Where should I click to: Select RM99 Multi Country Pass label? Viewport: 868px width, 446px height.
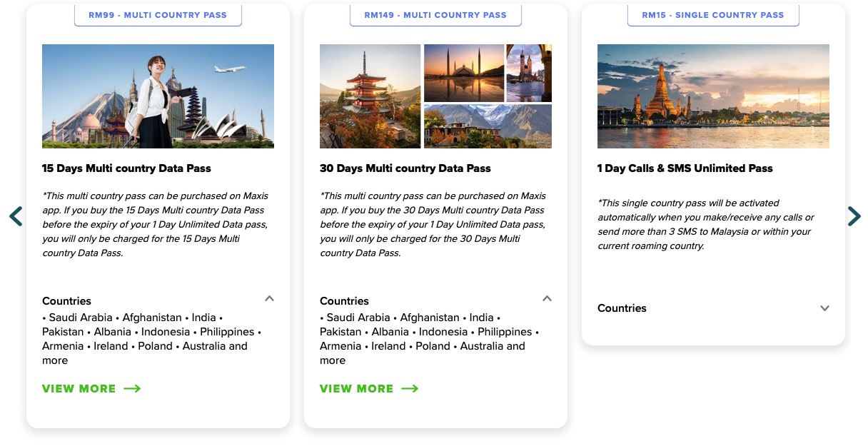click(x=158, y=15)
